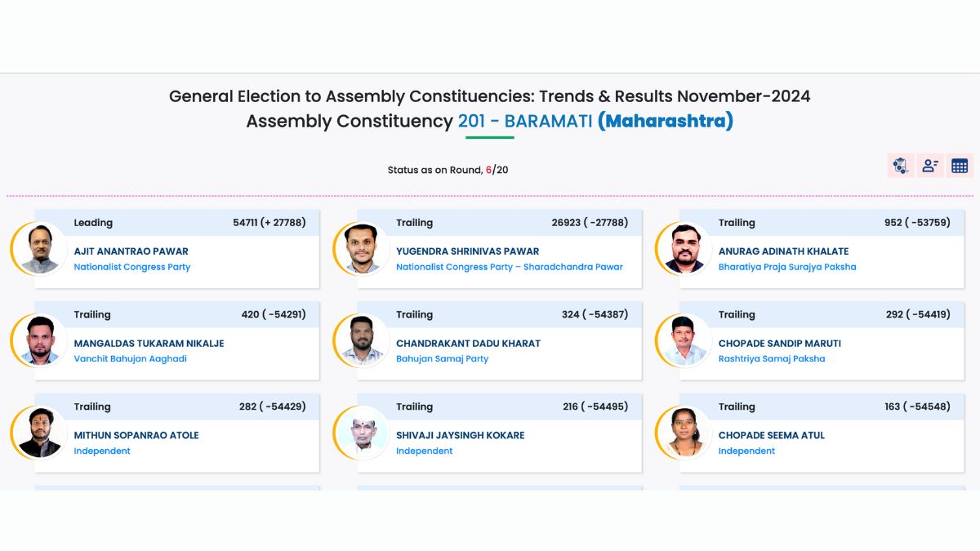Image resolution: width=980 pixels, height=551 pixels.
Task: Click the Nationalist Congress Party label
Action: [132, 267]
